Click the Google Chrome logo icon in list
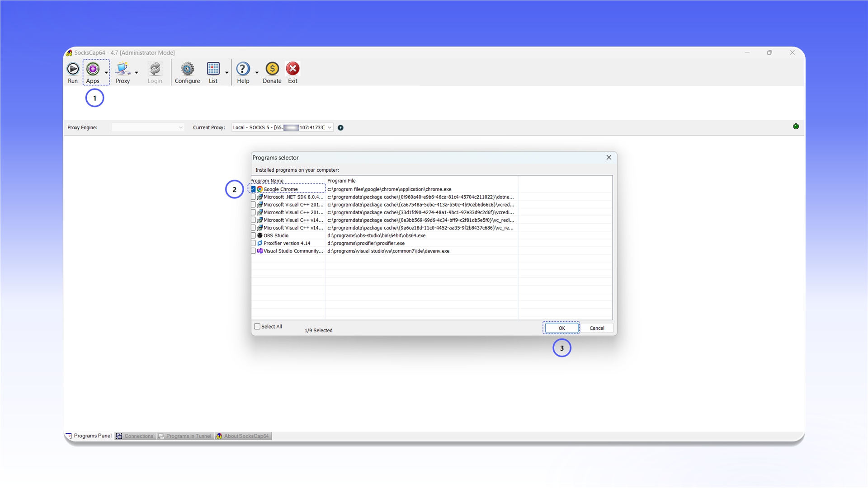The width and height of the screenshot is (868, 488). click(260, 189)
